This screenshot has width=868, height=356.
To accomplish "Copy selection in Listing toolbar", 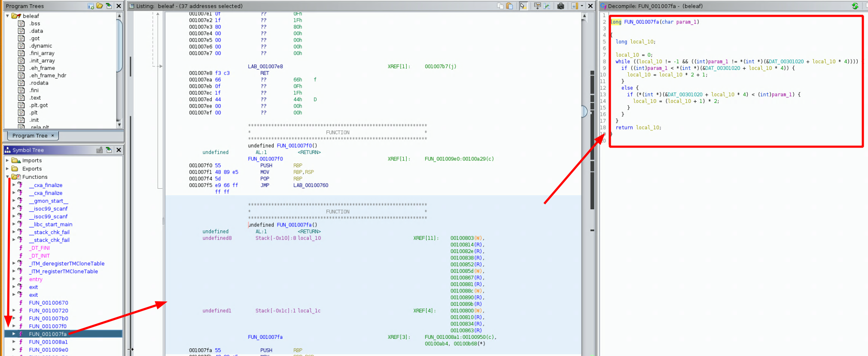I will 500,6.
